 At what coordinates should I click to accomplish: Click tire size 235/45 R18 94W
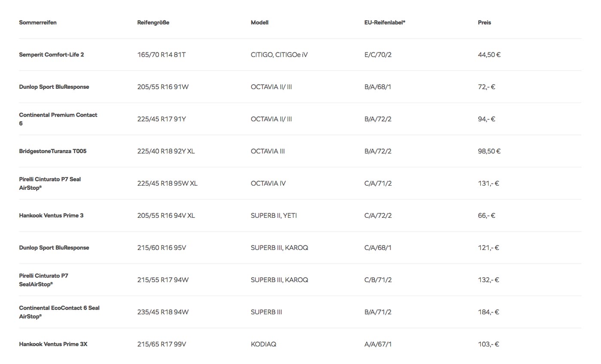tap(163, 312)
